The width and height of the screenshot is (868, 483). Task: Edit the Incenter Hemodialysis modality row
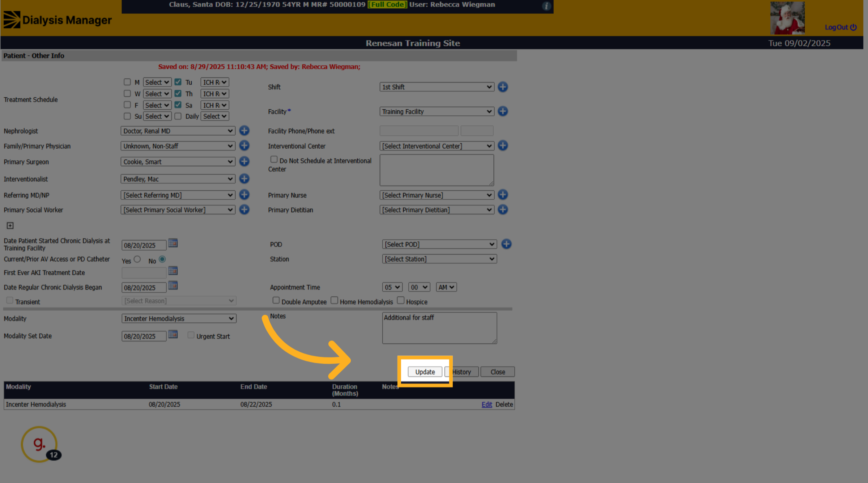click(x=487, y=404)
